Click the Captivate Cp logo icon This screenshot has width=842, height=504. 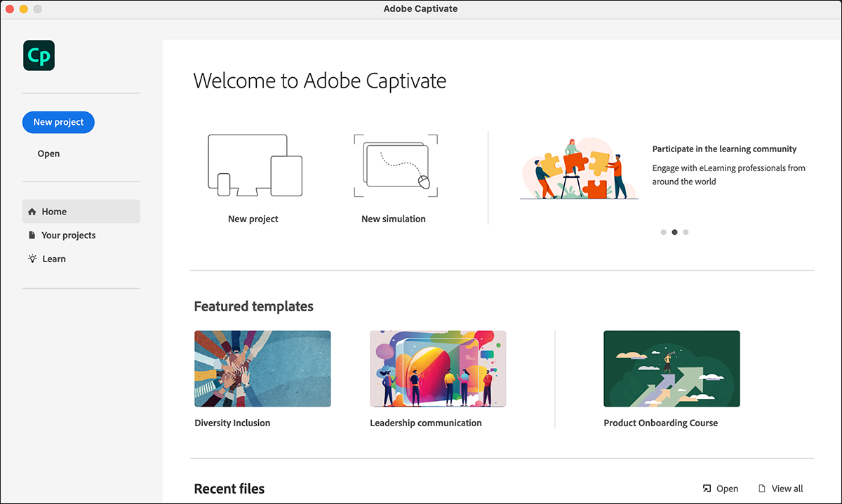(x=39, y=55)
